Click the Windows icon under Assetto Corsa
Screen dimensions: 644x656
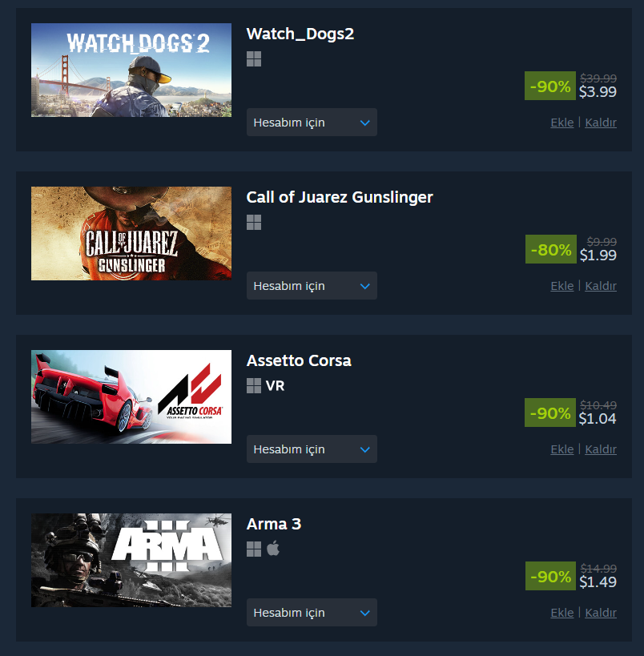coord(254,386)
